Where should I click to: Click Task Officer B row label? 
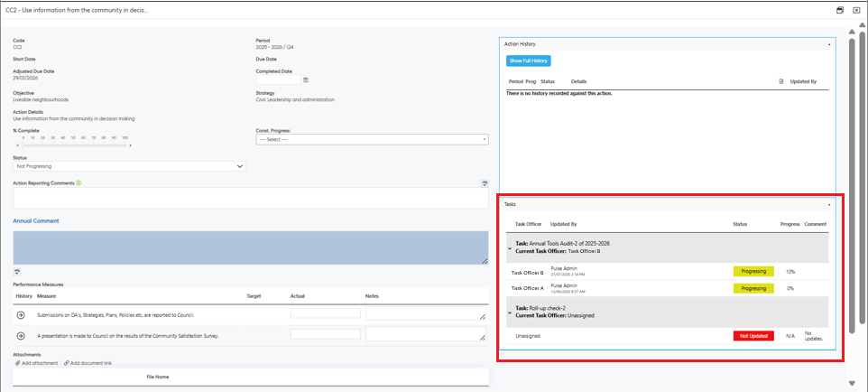click(x=528, y=272)
